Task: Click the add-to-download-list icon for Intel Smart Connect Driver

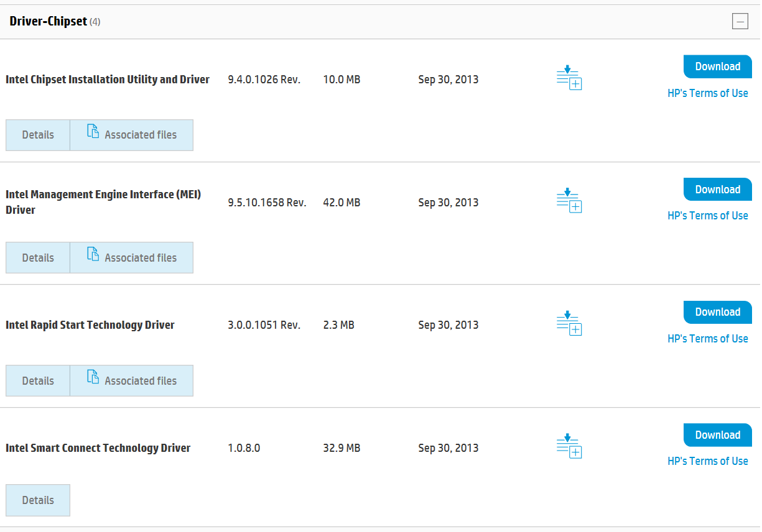Action: (x=569, y=445)
